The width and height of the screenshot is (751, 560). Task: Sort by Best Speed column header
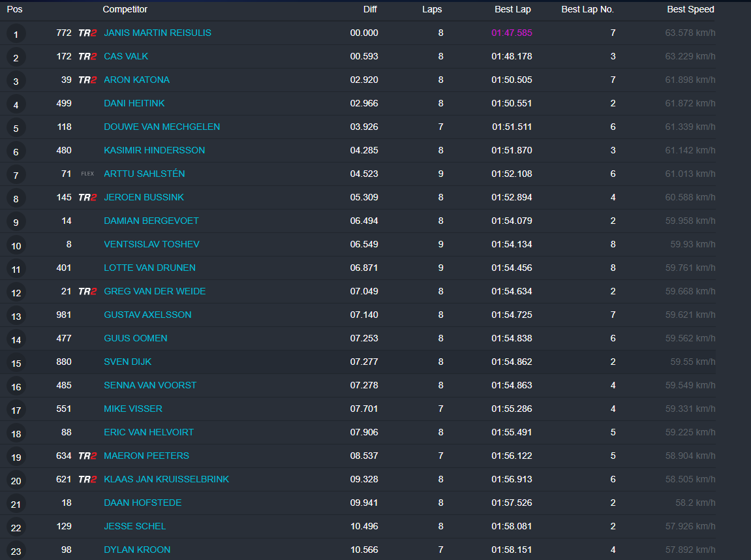tap(690, 10)
